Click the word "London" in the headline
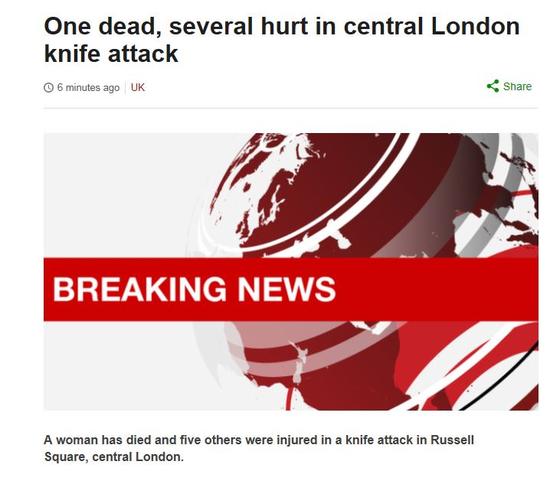Image resolution: width=550 pixels, height=484 pixels. [x=475, y=27]
